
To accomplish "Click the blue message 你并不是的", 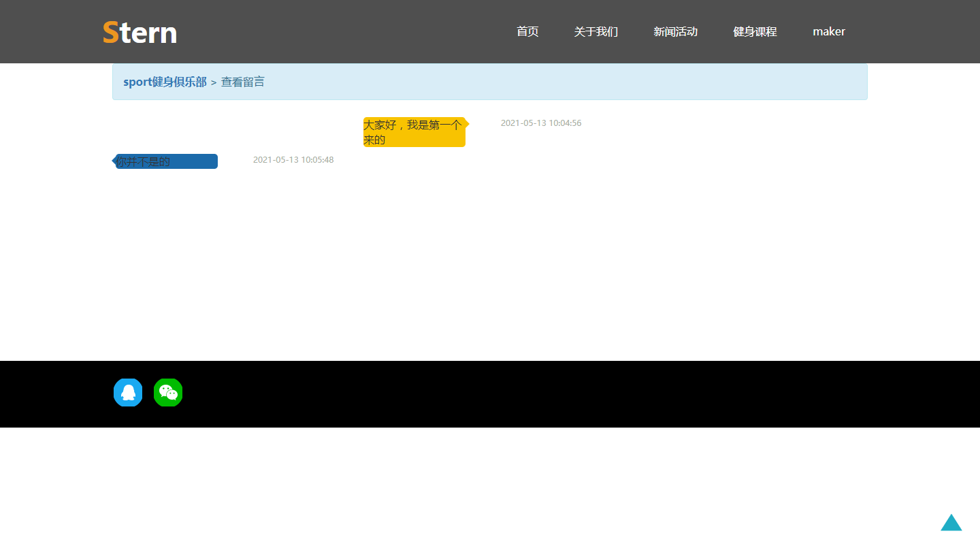I will [x=167, y=161].
